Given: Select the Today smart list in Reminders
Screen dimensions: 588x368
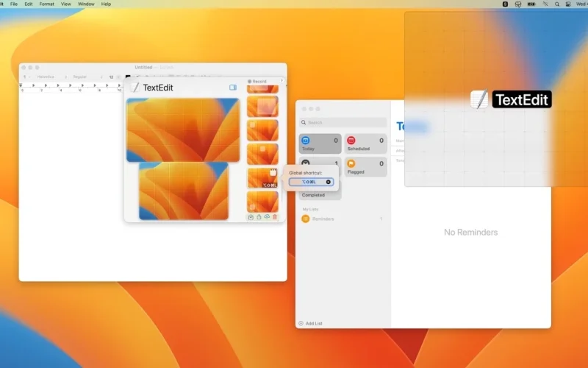Looking at the screenshot, I should point(320,144).
